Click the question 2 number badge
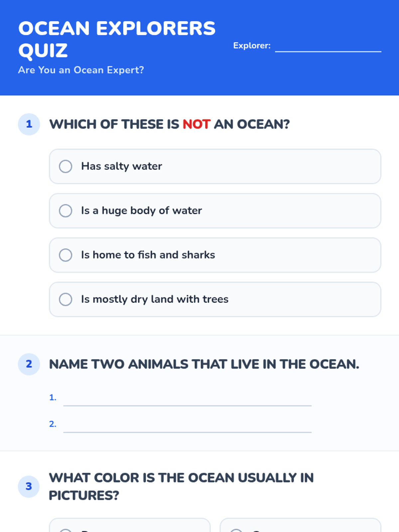399x532 pixels. click(29, 364)
